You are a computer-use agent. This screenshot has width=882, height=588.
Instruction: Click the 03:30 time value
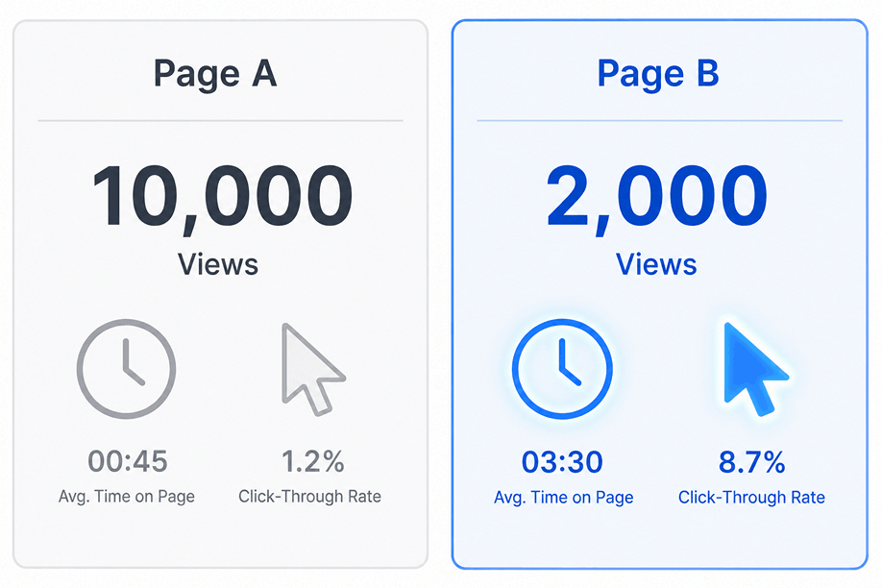[x=562, y=462]
